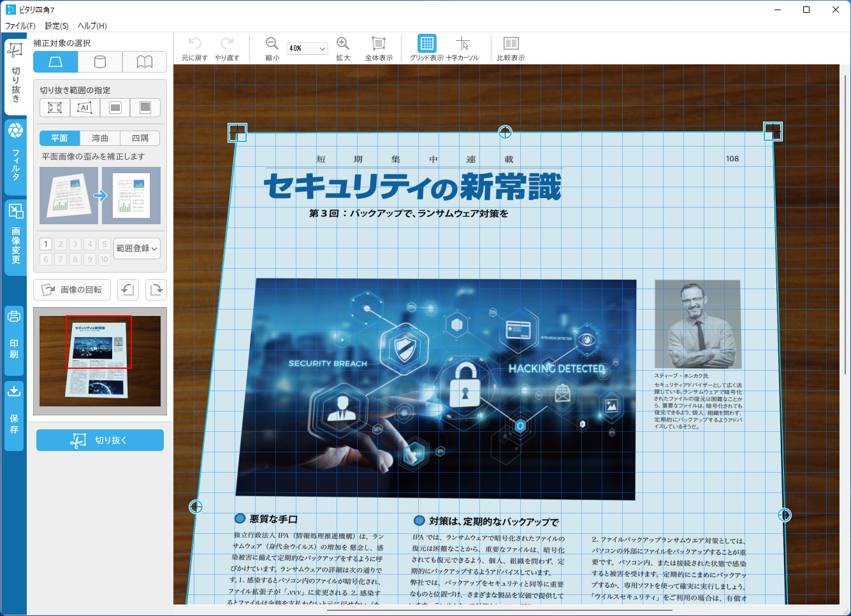Select the cylinder correction target icon
851x616 pixels.
coord(100,62)
